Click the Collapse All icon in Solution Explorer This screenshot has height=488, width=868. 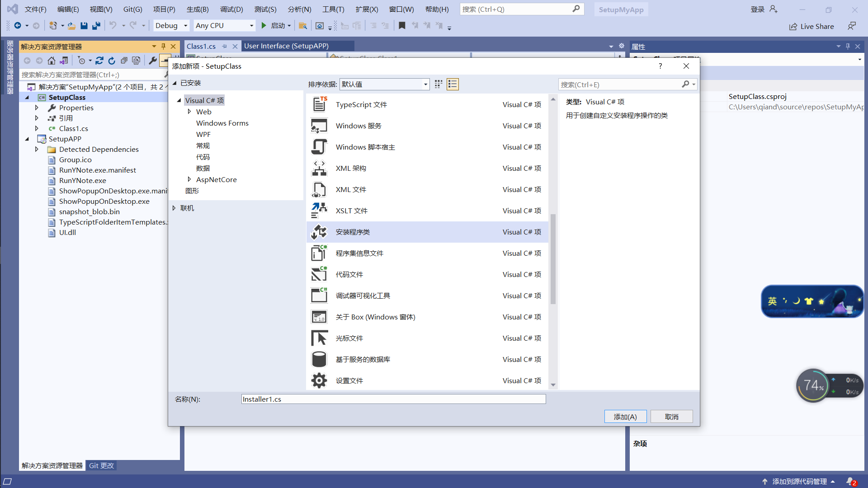124,61
